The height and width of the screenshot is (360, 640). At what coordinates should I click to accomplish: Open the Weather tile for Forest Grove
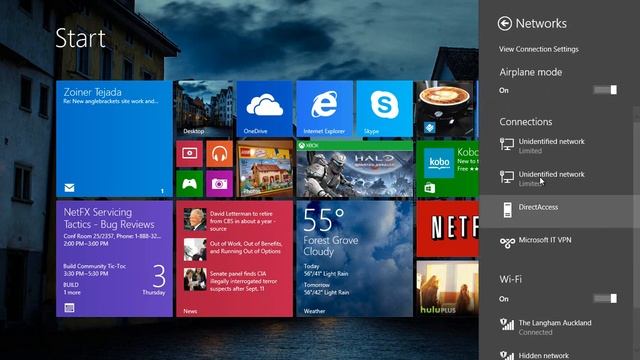point(355,259)
